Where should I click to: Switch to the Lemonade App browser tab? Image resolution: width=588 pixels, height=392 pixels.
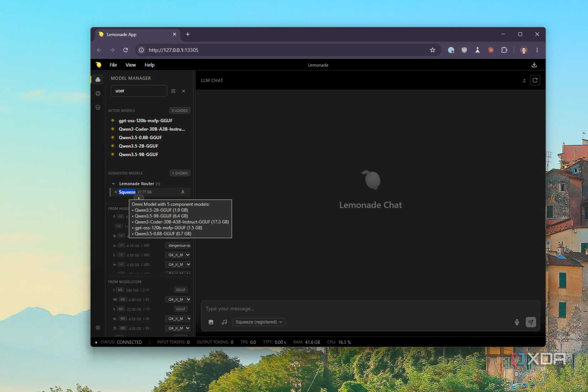tap(137, 34)
